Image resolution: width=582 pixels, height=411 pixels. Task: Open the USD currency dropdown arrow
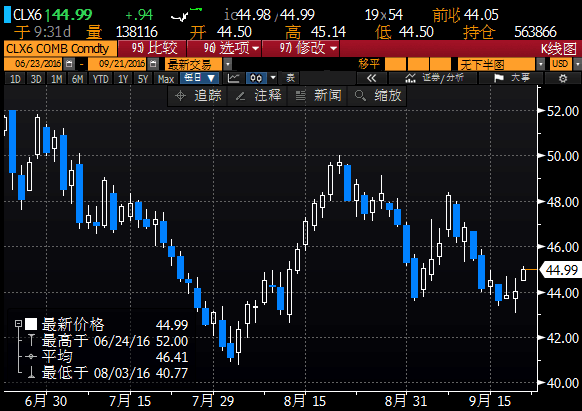tap(577, 64)
